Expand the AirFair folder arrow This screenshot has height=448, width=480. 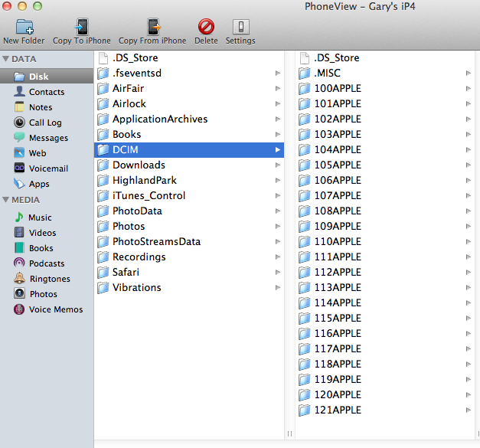pos(278,89)
